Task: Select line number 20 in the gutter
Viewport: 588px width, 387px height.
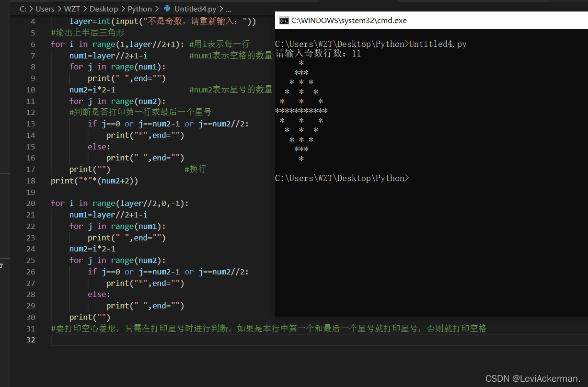Action: 31,203
